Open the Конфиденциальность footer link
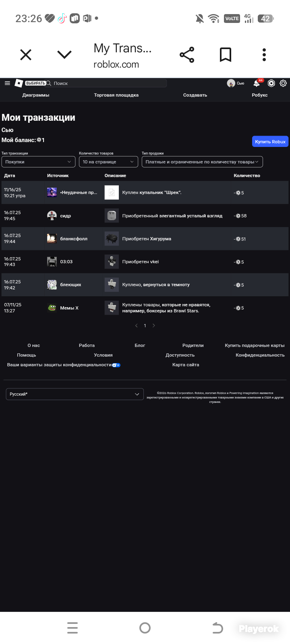Image resolution: width=290 pixels, height=644 pixels. click(x=260, y=355)
